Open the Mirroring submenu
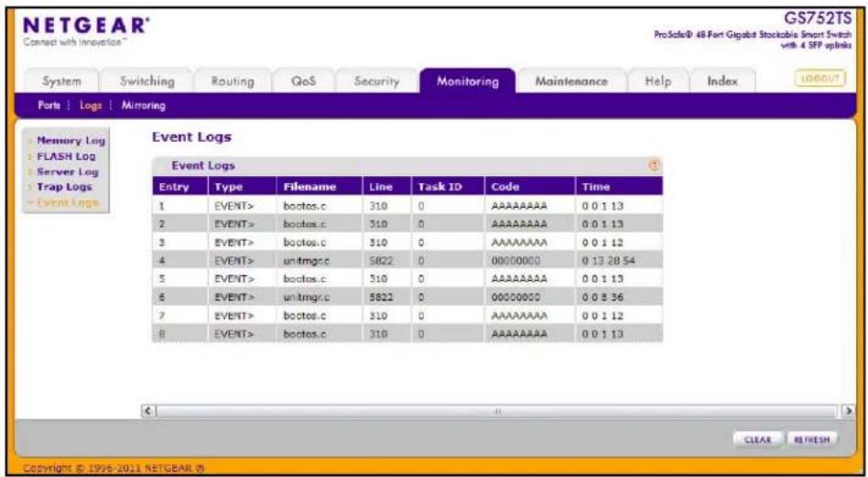 143,105
